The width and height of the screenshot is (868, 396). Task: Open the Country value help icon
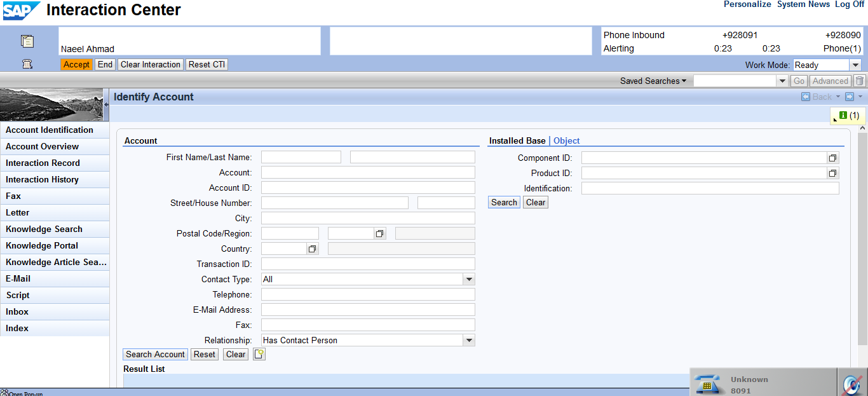click(x=312, y=249)
